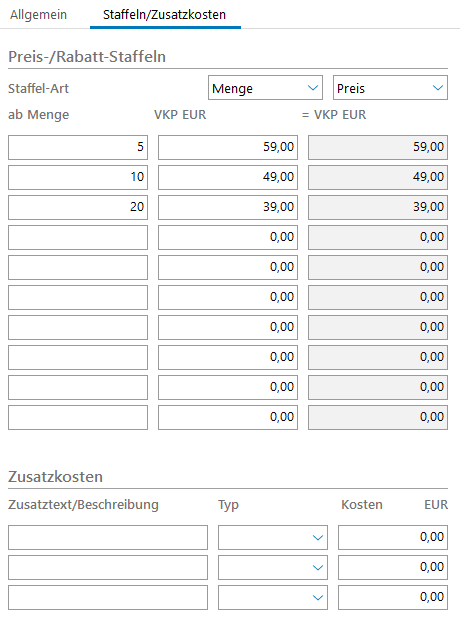Image resolution: width=460 pixels, height=620 pixels.
Task: Select the VKP EUR field with 59,00
Action: click(228, 147)
